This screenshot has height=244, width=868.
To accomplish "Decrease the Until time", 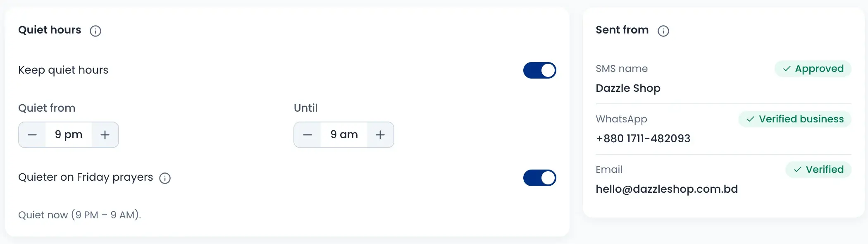I will click(308, 135).
